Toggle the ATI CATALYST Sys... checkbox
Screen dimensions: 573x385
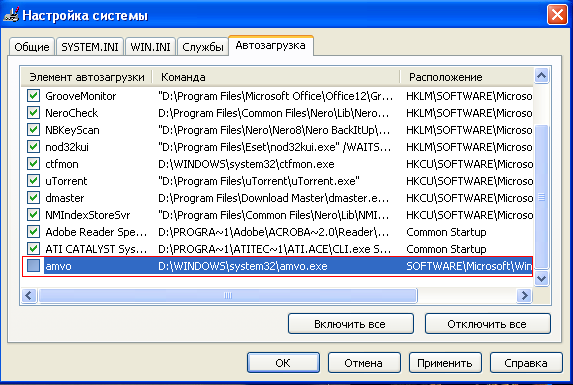click(33, 249)
